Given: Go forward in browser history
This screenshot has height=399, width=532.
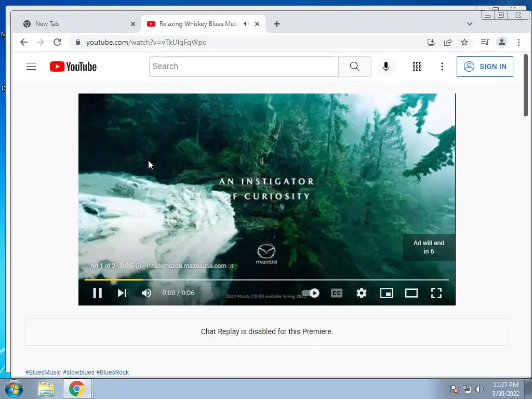Looking at the screenshot, I should 41,42.
